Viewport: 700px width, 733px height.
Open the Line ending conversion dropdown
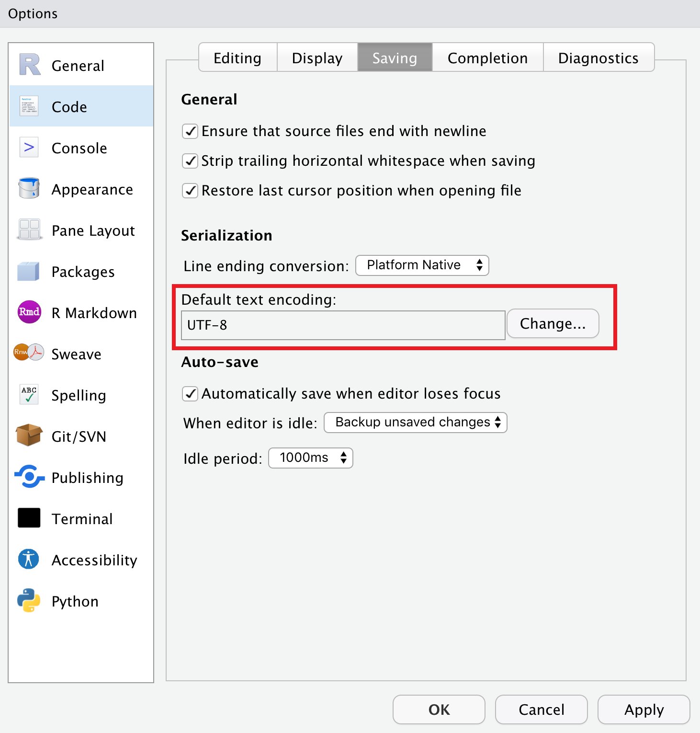pyautogui.click(x=422, y=265)
